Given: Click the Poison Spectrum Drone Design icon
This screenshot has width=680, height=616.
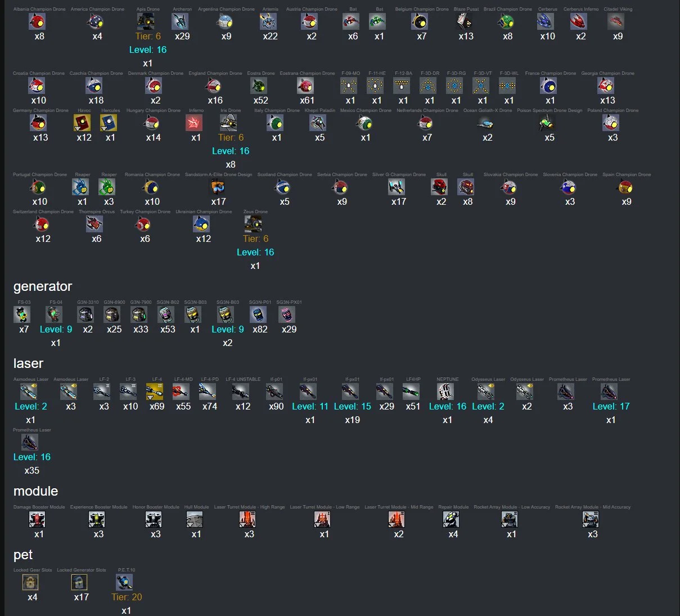Looking at the screenshot, I should click(x=548, y=123).
